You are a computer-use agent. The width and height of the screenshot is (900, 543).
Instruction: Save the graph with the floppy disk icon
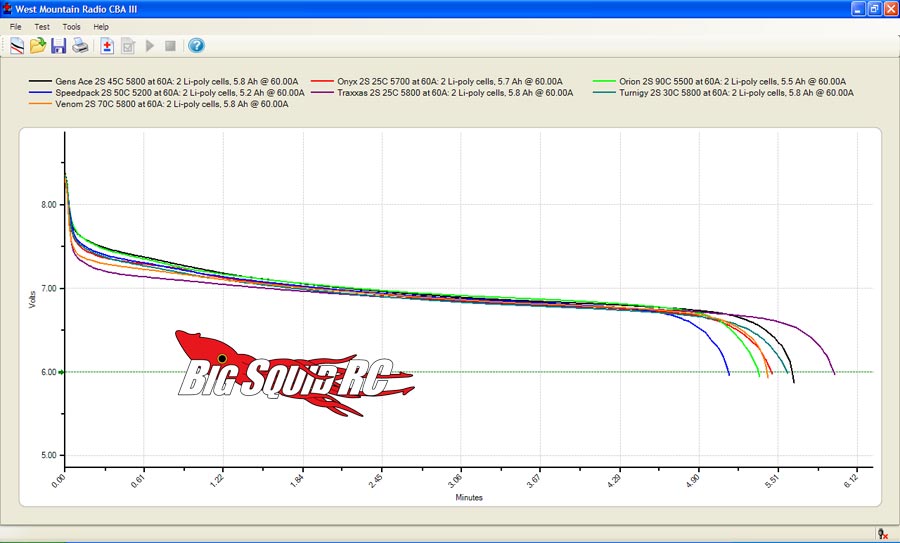click(59, 45)
